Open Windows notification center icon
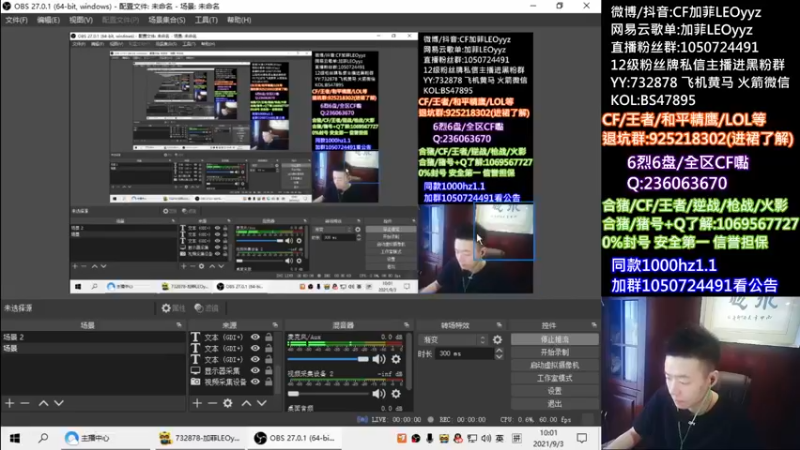The width and height of the screenshot is (800, 450). click(582, 438)
